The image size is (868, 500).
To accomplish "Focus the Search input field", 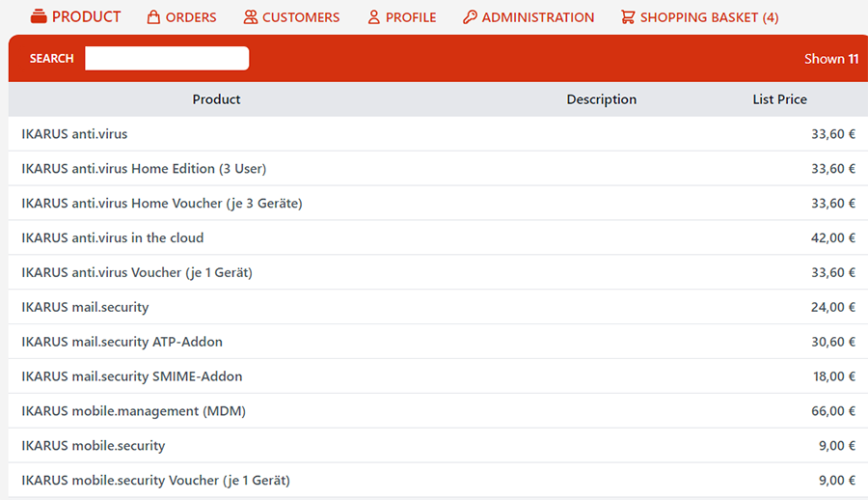I will pyautogui.click(x=167, y=58).
